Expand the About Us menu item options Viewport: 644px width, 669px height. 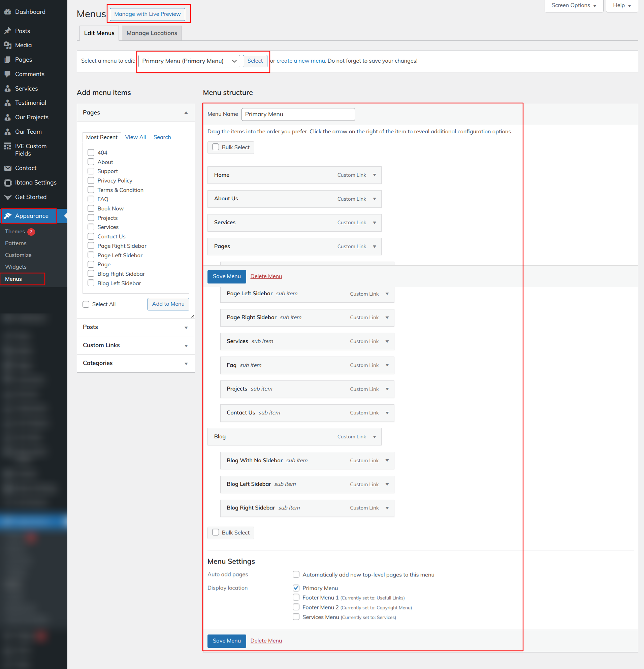coord(375,199)
